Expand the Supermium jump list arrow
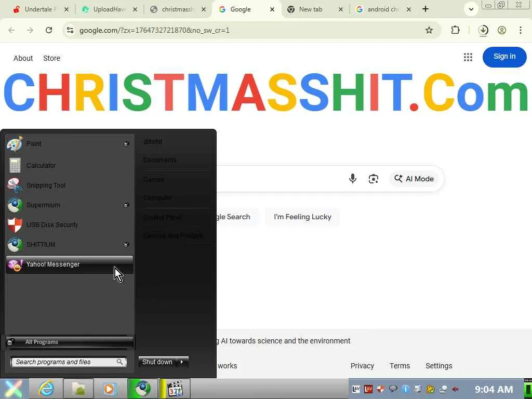 click(126, 205)
